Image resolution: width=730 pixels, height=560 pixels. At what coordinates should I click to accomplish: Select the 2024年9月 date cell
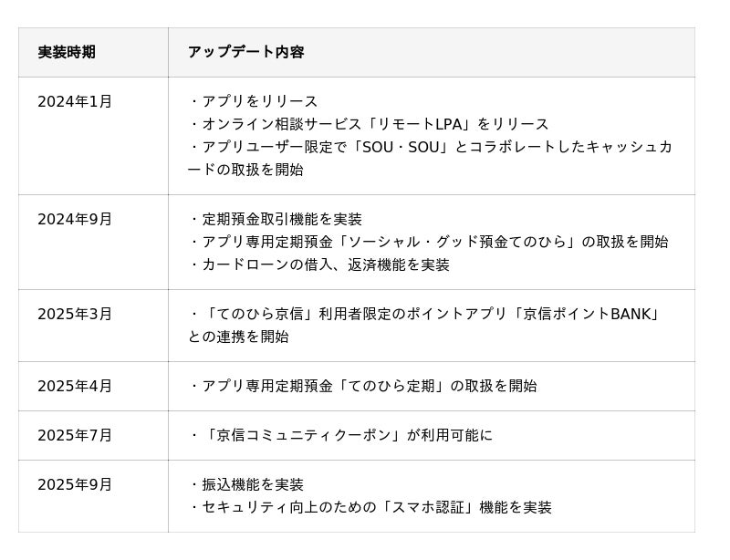[75, 219]
